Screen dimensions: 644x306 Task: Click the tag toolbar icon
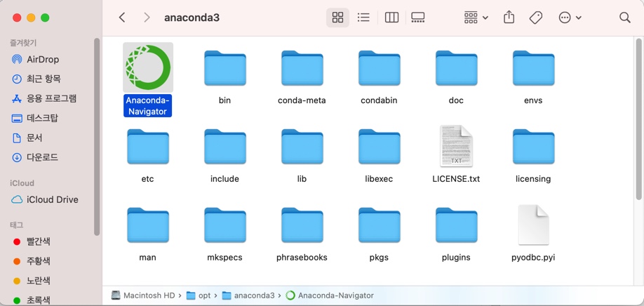click(x=535, y=18)
